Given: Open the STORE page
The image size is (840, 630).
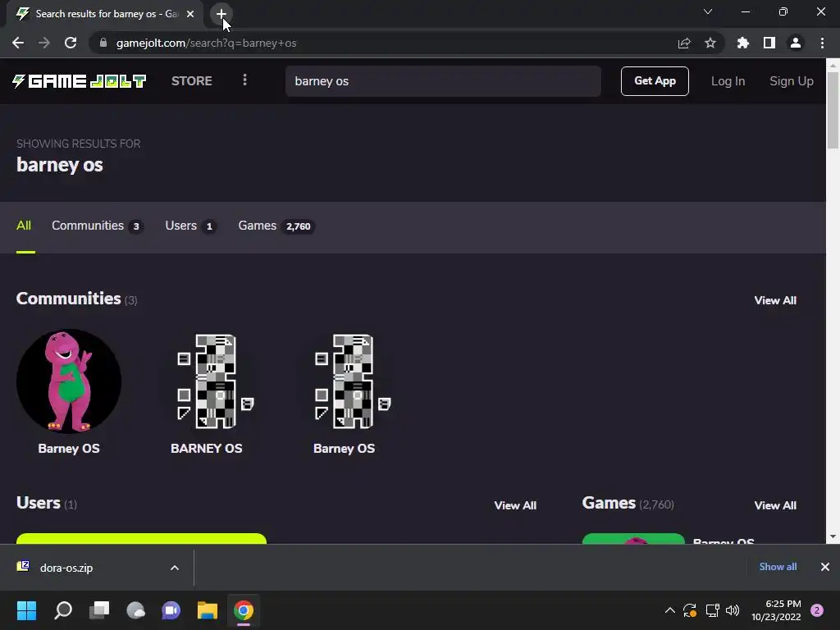Looking at the screenshot, I should pyautogui.click(x=192, y=81).
